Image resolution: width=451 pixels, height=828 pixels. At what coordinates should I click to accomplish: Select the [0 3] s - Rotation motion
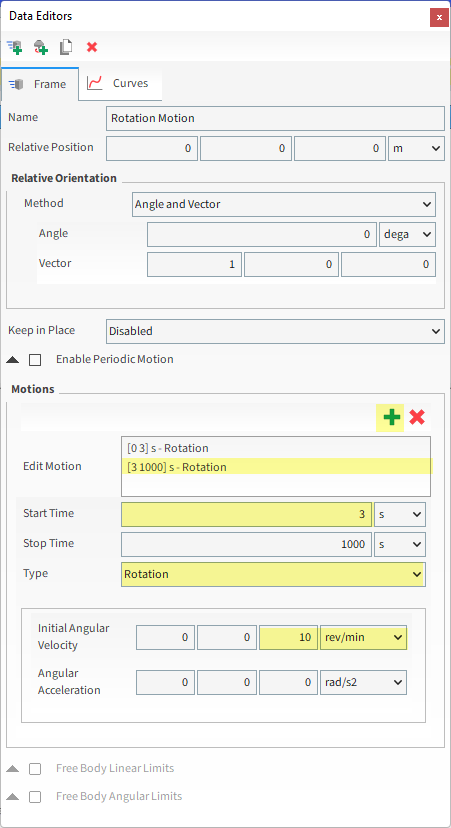tap(168, 448)
